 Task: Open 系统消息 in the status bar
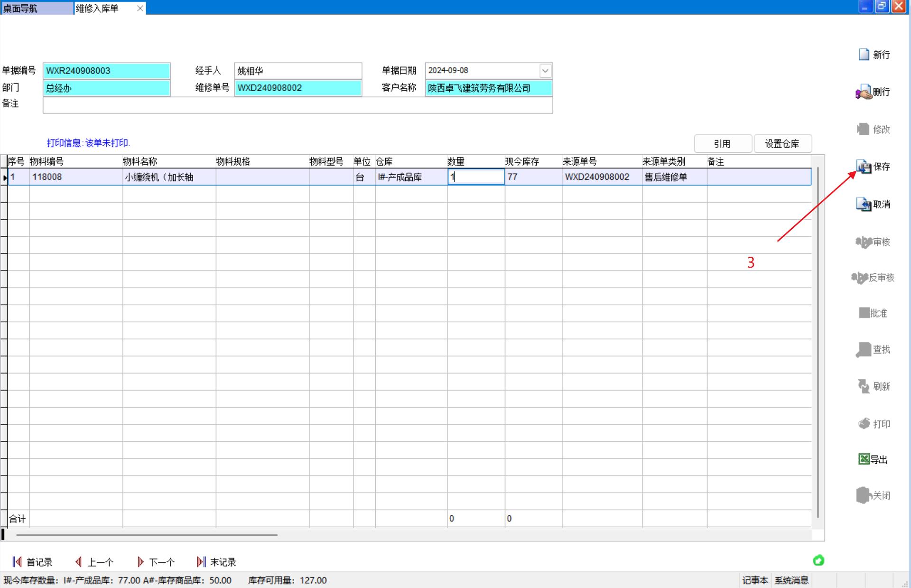tap(791, 580)
